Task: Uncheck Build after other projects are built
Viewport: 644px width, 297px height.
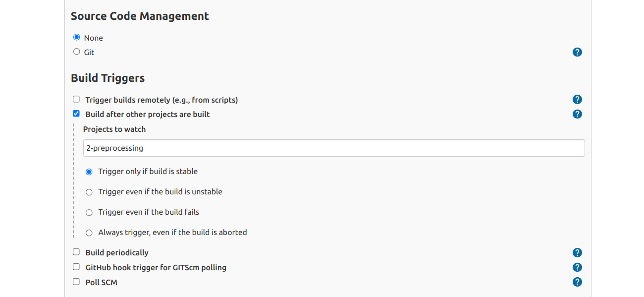Action: (x=76, y=114)
